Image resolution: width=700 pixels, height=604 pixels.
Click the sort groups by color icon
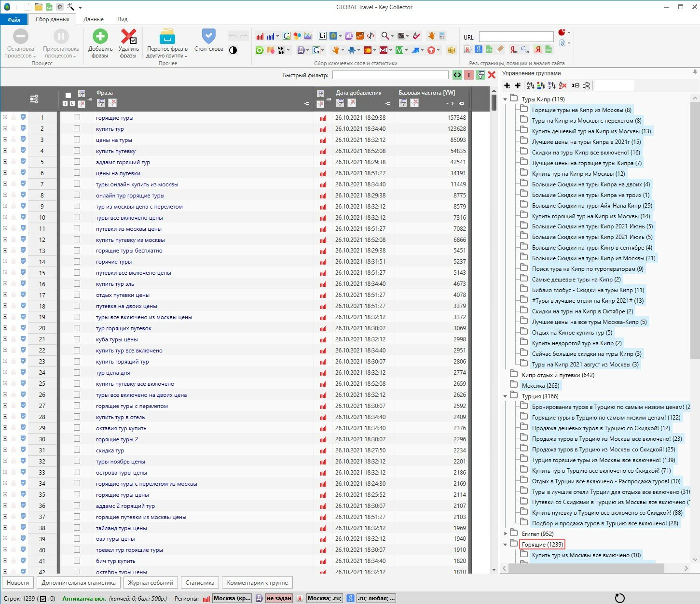click(x=541, y=85)
